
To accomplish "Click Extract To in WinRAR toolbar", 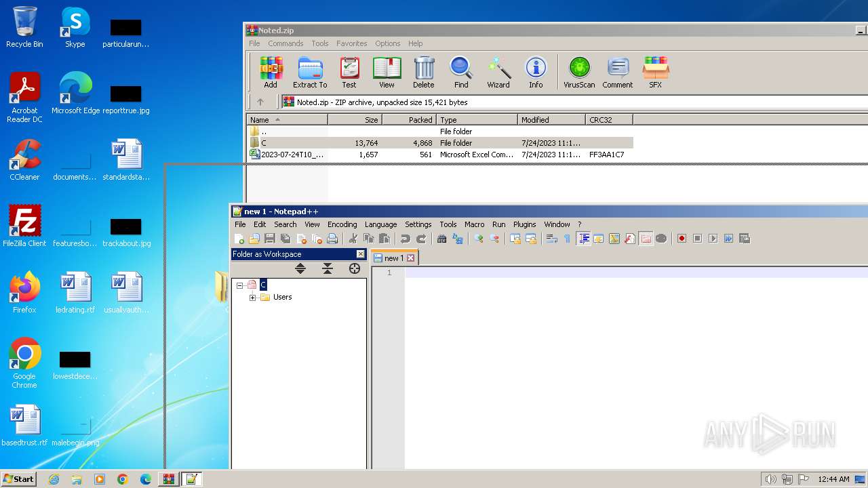I will click(x=310, y=73).
